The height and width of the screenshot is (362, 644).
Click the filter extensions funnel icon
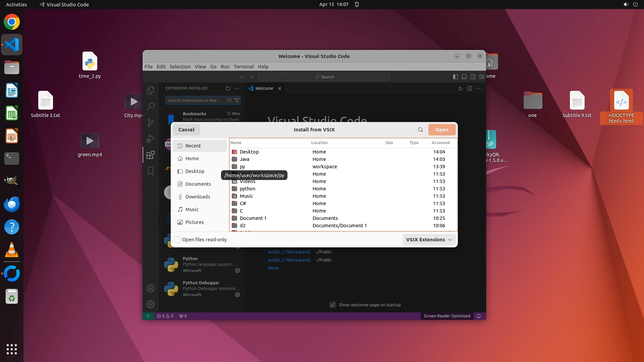tap(237, 100)
